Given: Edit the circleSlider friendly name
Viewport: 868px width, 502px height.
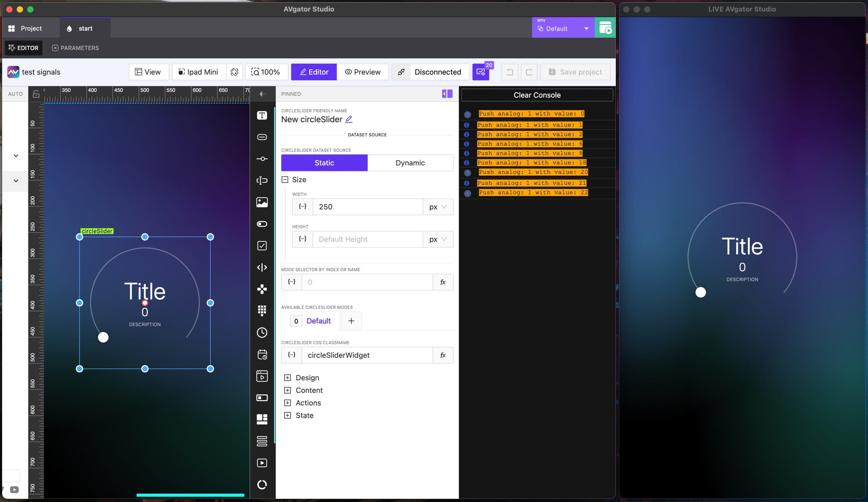Looking at the screenshot, I should tap(349, 119).
